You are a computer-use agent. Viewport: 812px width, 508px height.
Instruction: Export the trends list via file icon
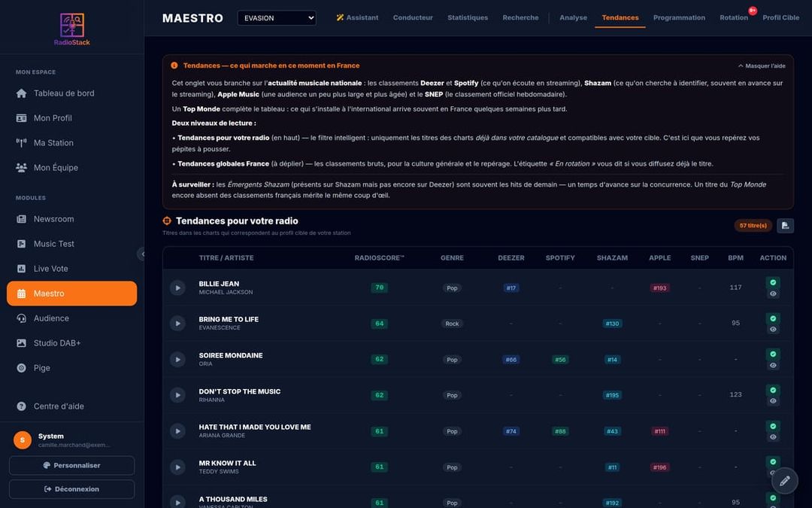[x=785, y=226]
